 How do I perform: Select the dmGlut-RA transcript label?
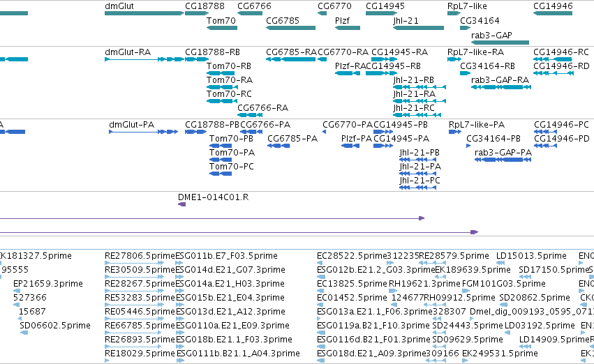[128, 52]
